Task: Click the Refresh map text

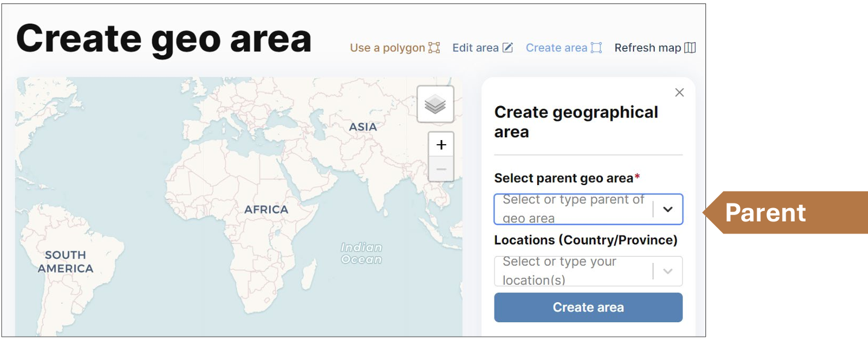Action: click(x=647, y=48)
